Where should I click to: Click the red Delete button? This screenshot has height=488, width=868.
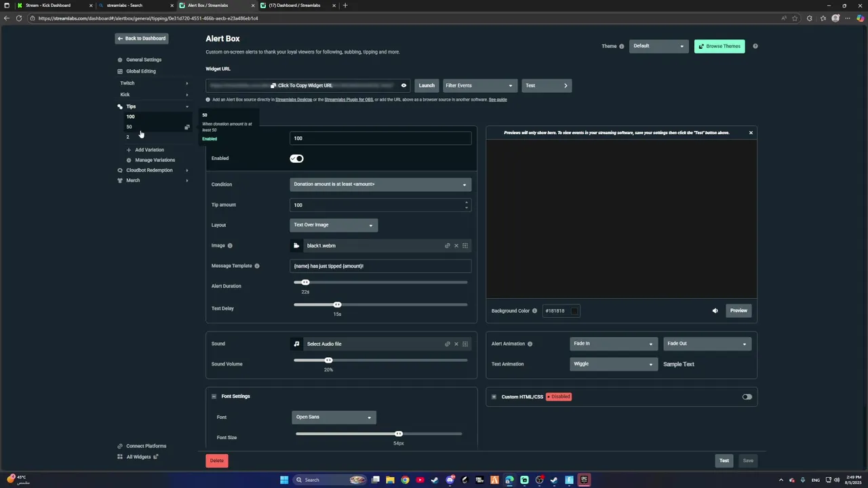[217, 461]
